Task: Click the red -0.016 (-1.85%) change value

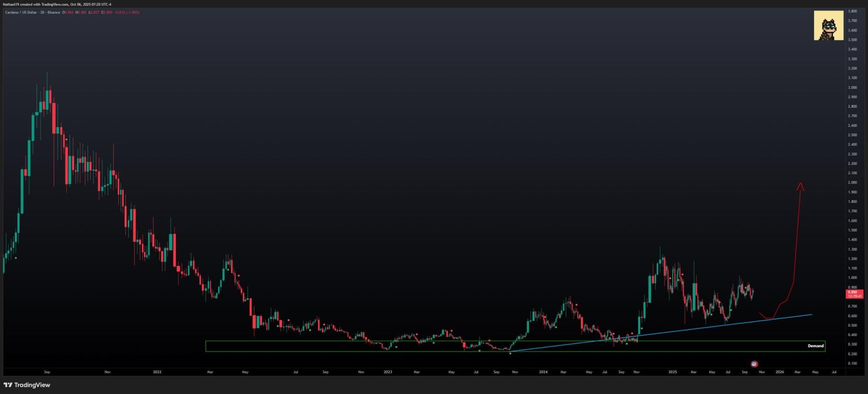Action: pos(127,12)
